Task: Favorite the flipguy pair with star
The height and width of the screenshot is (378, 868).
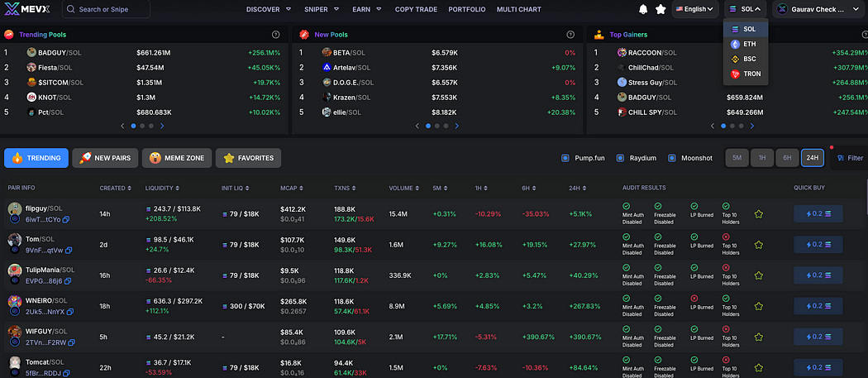Action: click(x=758, y=214)
